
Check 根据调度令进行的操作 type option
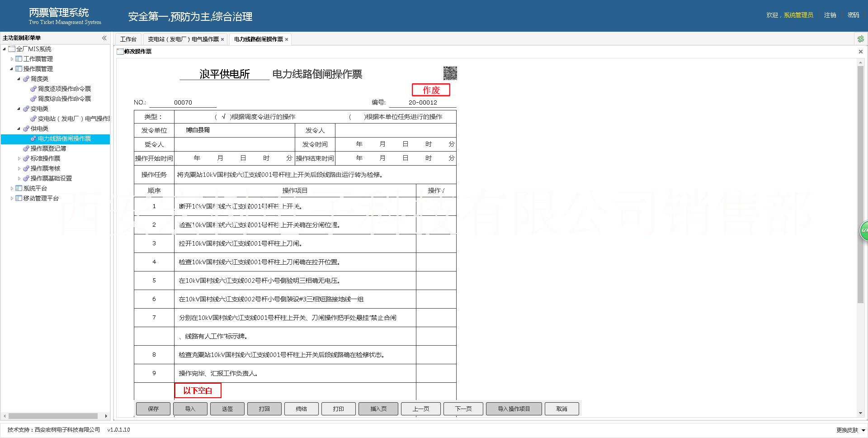[x=223, y=117]
